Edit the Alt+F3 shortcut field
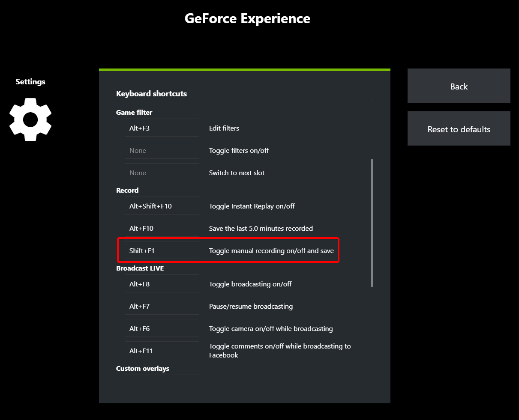Viewport: 519px width, 420px height. pyautogui.click(x=162, y=128)
